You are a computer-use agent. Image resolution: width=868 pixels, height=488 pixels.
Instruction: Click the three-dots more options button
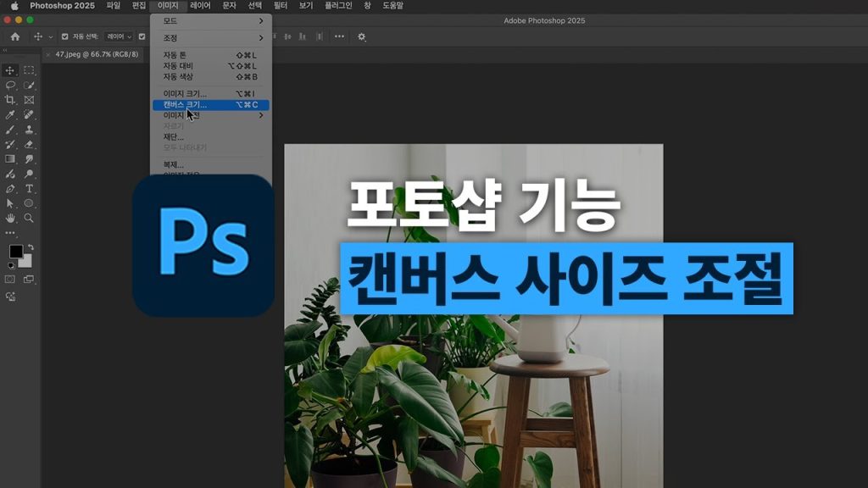(x=339, y=36)
